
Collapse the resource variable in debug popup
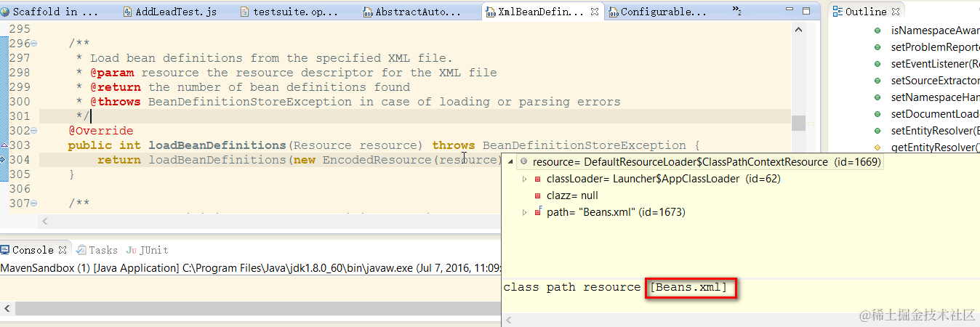pyautogui.click(x=510, y=162)
